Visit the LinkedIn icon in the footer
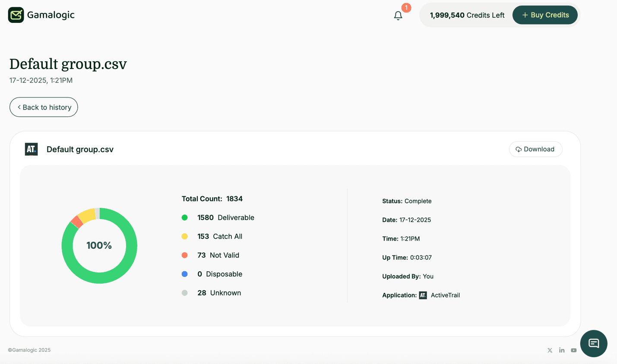 (x=562, y=350)
